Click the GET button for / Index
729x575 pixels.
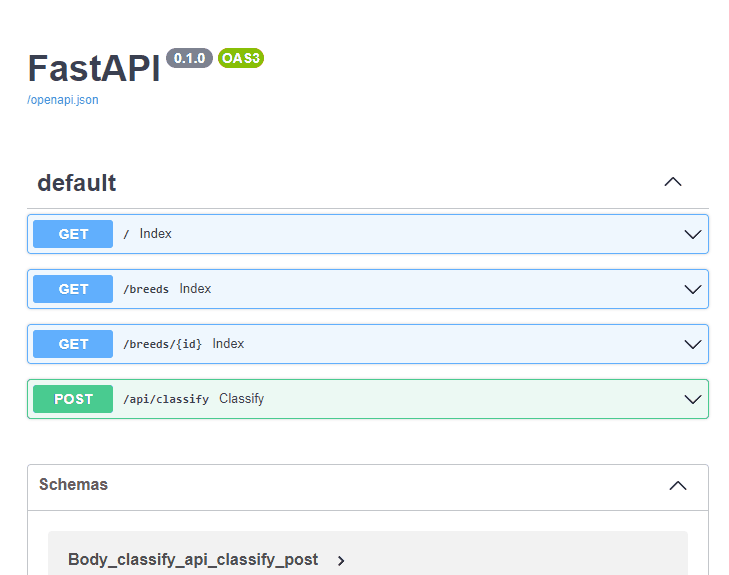[x=73, y=234]
